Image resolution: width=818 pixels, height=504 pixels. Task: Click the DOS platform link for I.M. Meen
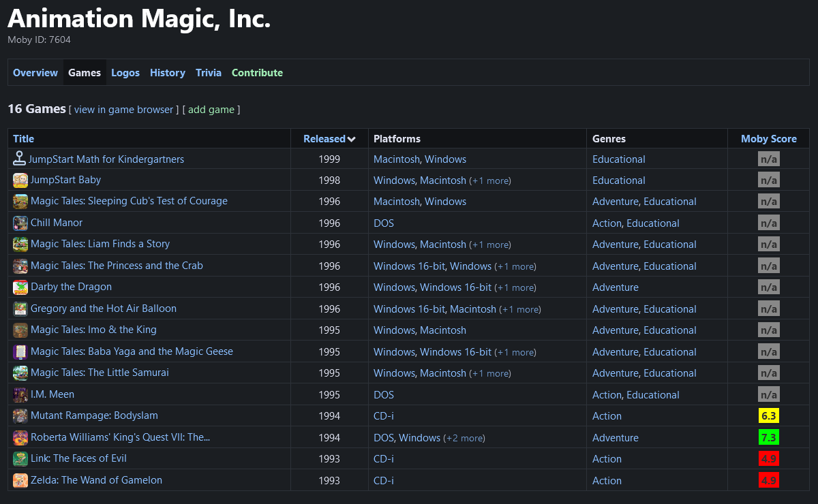384,395
